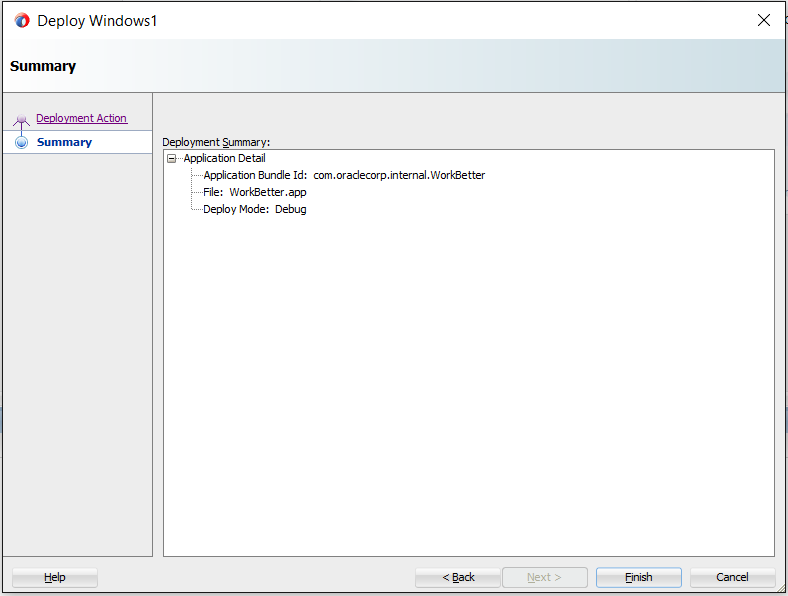Select the Deploy Mode: Debug row
This screenshot has height=596, width=788.
(254, 210)
